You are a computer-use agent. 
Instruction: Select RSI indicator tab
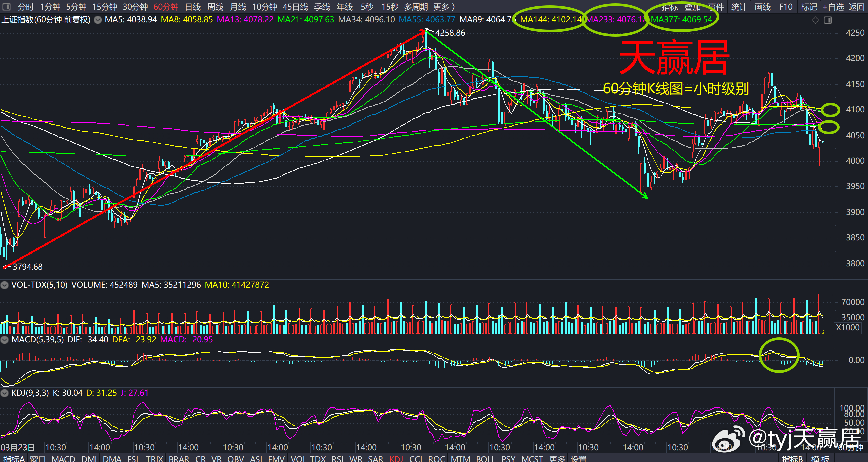(x=337, y=458)
